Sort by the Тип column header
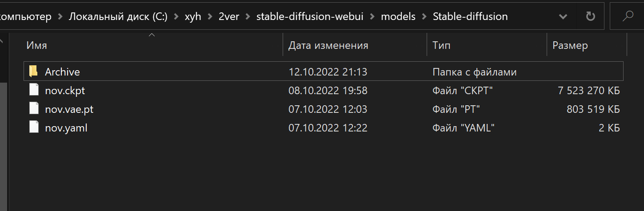 coord(441,45)
